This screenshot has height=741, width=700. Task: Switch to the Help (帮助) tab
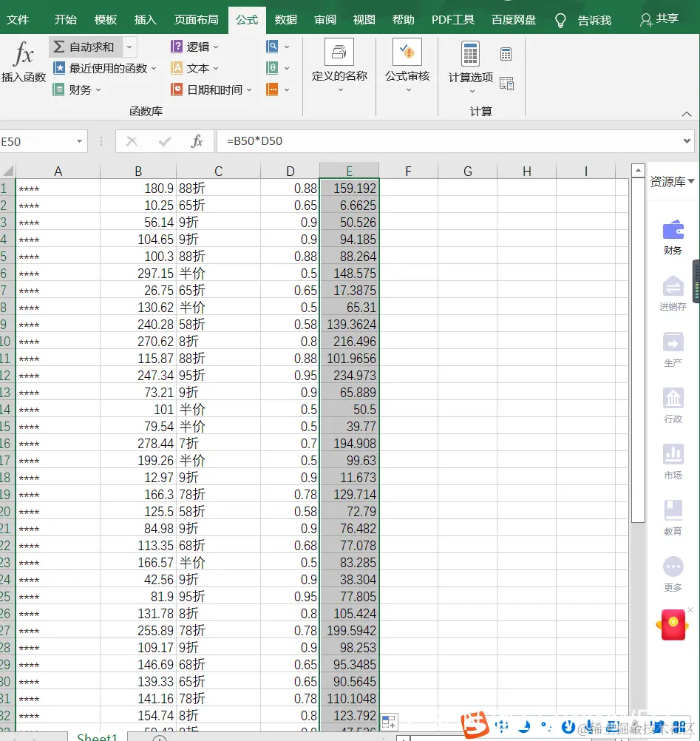(x=403, y=20)
